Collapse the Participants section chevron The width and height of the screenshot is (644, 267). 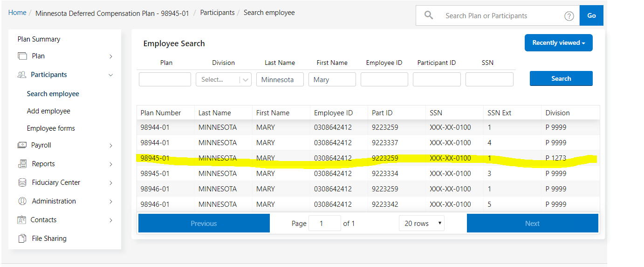tap(111, 75)
